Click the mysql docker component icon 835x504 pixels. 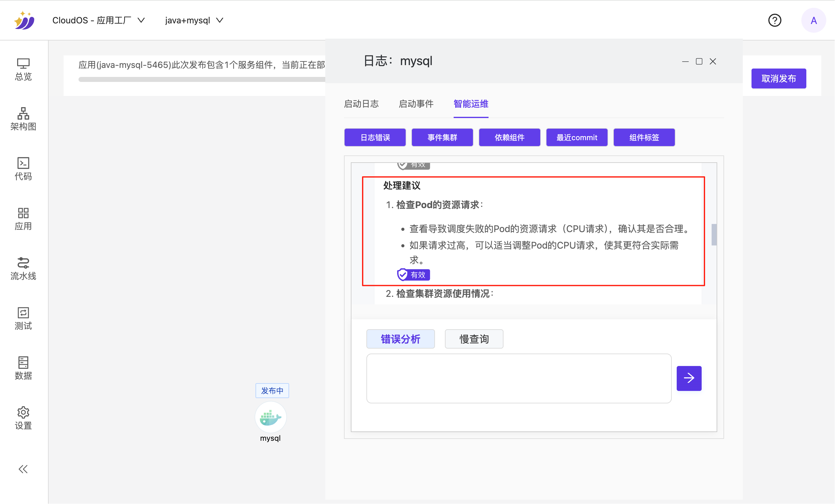tap(270, 417)
